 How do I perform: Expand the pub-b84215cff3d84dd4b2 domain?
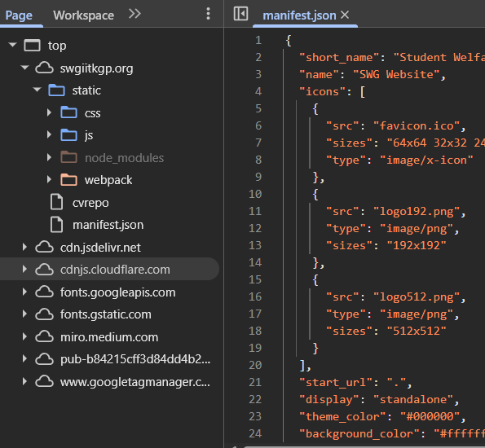pos(24,359)
